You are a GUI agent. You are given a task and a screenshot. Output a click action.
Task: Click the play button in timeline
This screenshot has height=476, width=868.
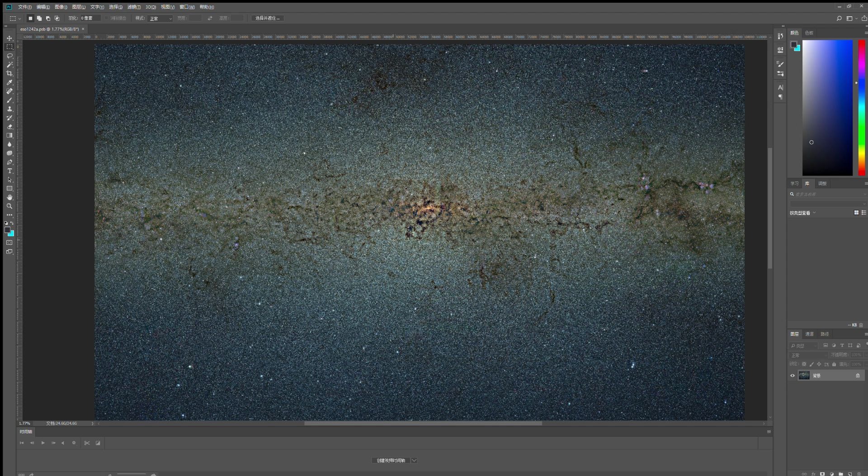(x=43, y=443)
